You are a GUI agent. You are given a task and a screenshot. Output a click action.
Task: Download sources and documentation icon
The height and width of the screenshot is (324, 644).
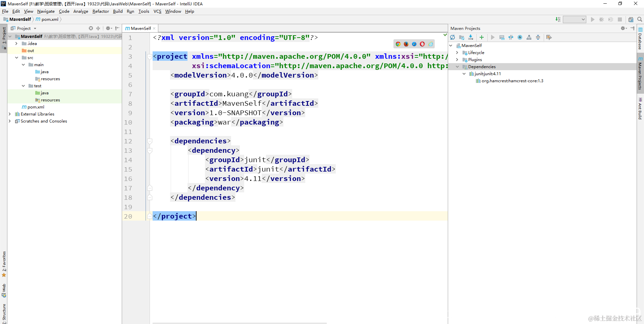coord(471,37)
